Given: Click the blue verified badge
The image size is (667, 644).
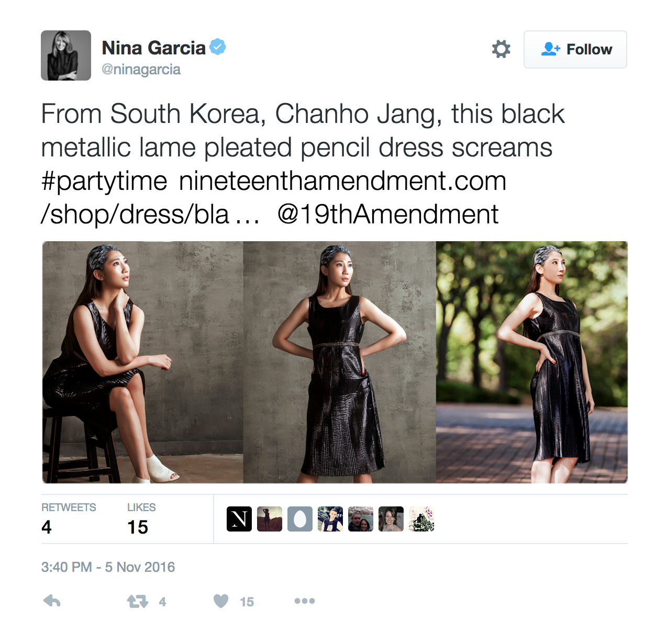Looking at the screenshot, I should (218, 47).
